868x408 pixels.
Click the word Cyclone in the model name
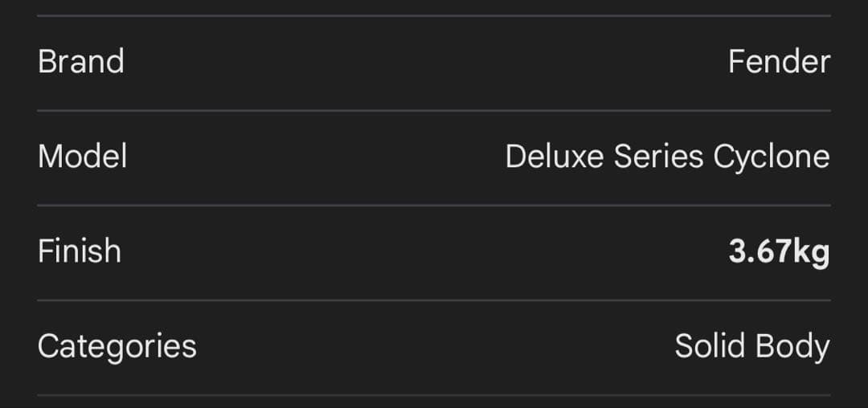coord(772,157)
